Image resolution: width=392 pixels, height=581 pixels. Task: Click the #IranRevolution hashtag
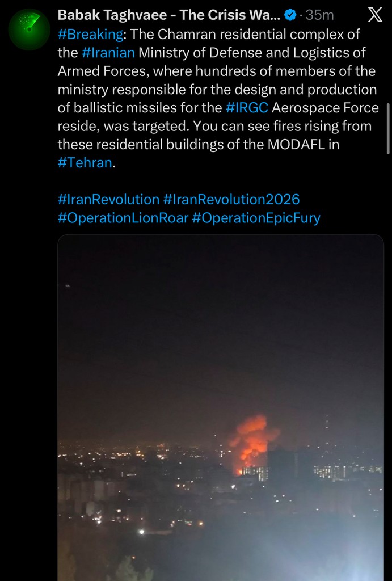[x=108, y=200]
